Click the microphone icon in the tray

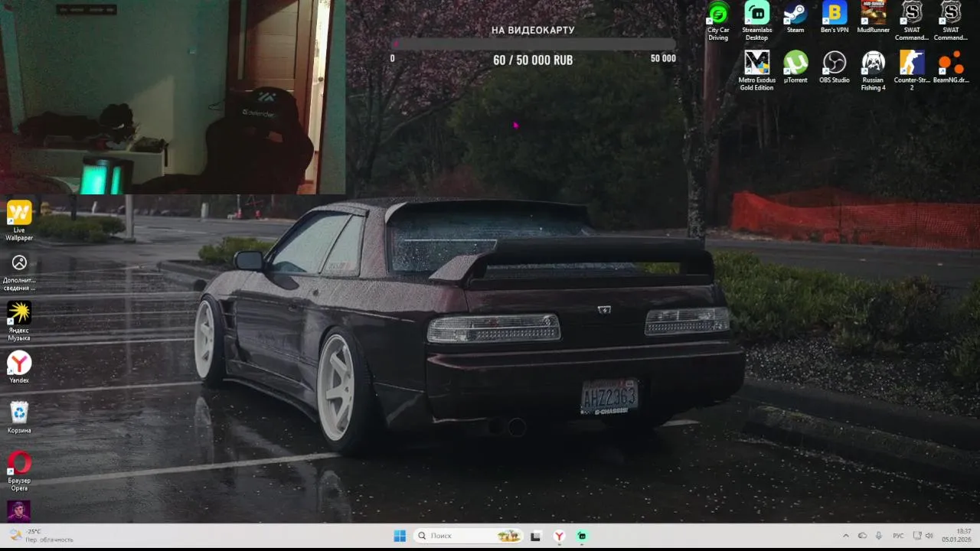point(879,536)
